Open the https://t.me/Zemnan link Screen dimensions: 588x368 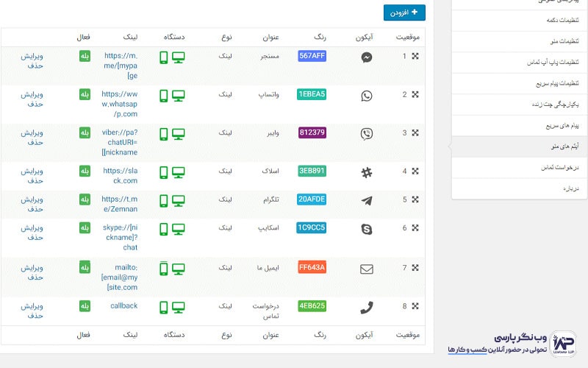119,204
